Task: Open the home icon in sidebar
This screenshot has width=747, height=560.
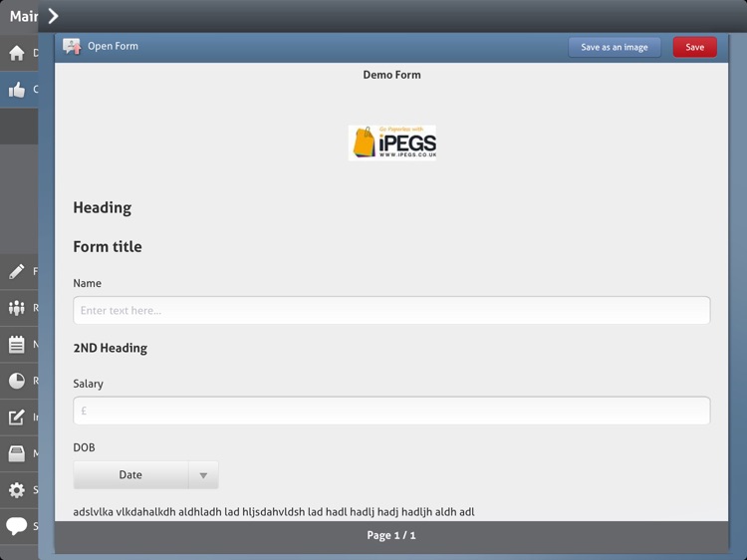Action: pos(17,53)
